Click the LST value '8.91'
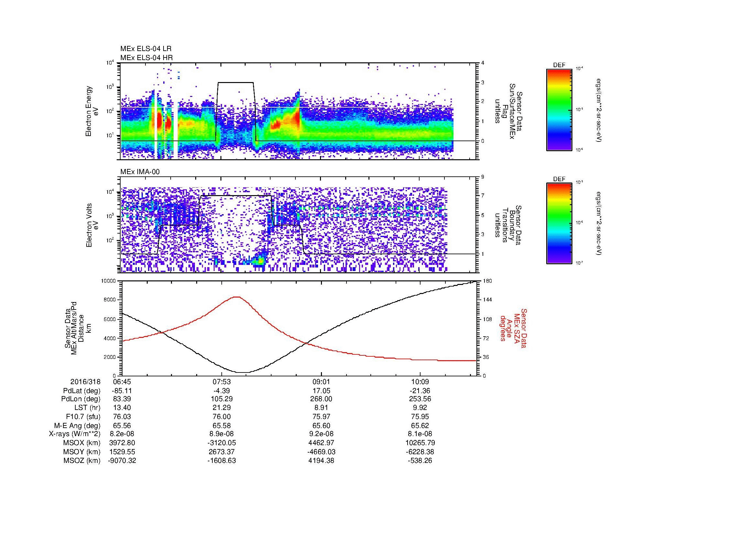 tap(321, 408)
